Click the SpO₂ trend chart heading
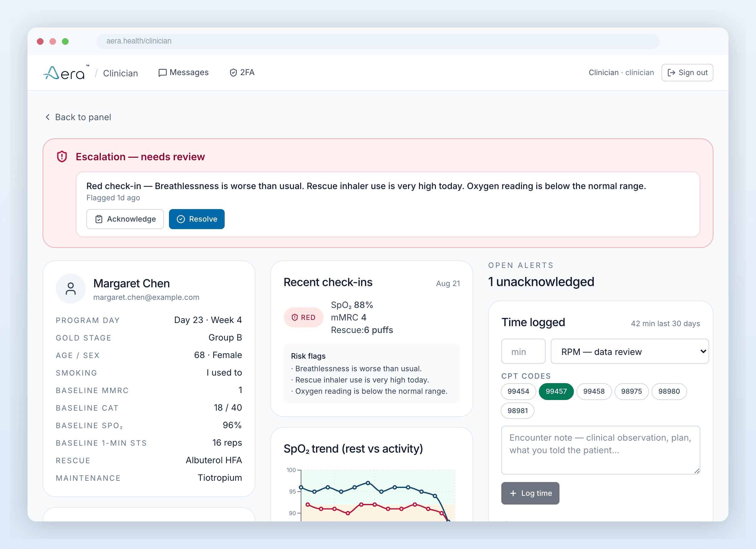 coord(353,449)
